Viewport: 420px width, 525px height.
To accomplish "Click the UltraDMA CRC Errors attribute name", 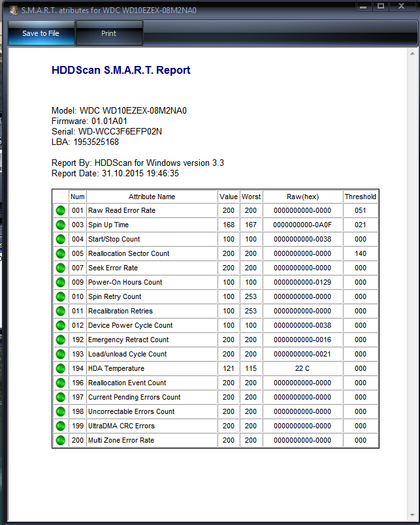I will (x=121, y=426).
